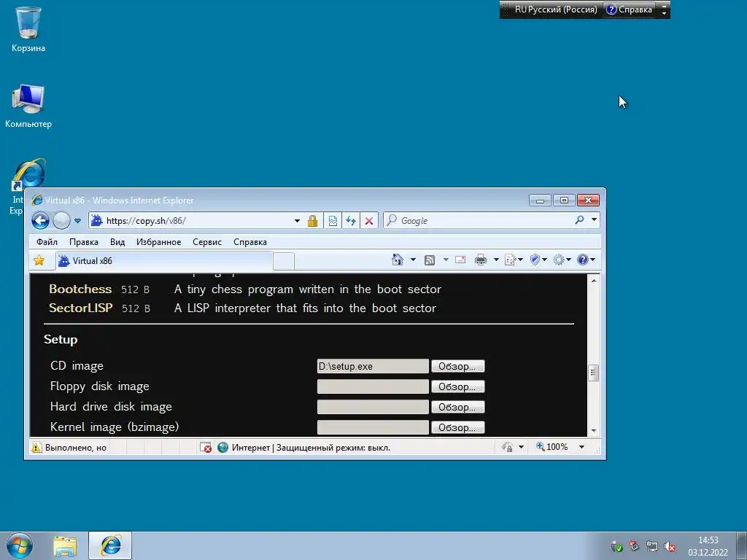
Task: Open Windows Explorer from the taskbar
Action: tap(65, 546)
